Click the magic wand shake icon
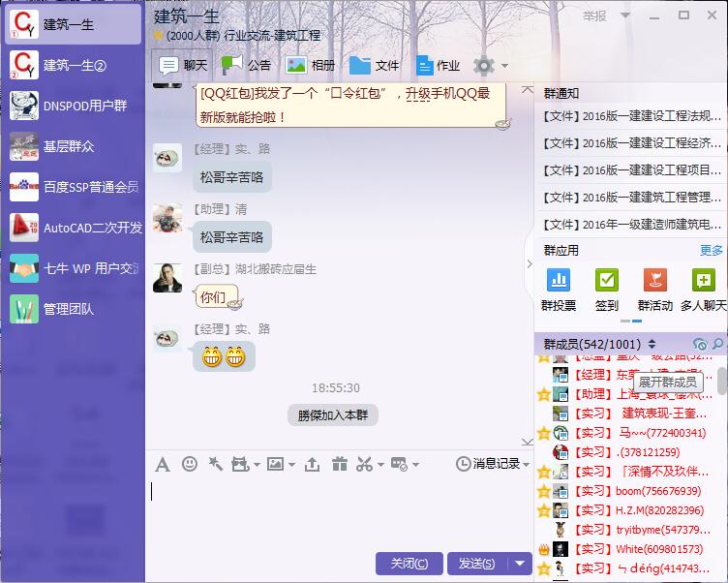Screen dimensions: 728x583 215,464
